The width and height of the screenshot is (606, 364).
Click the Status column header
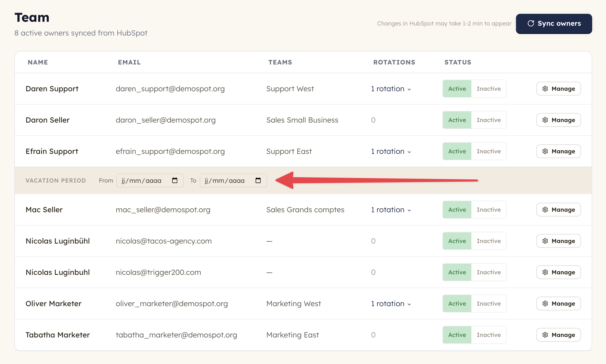click(x=458, y=62)
